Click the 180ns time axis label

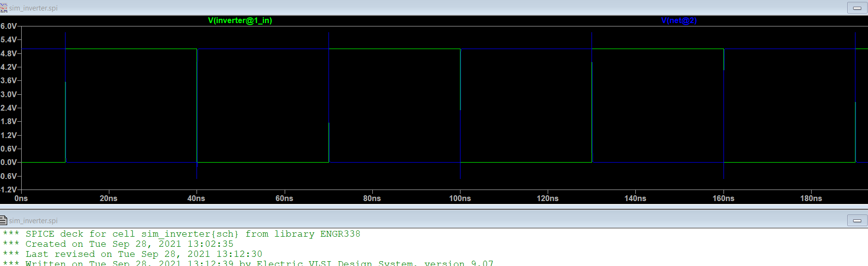811,198
